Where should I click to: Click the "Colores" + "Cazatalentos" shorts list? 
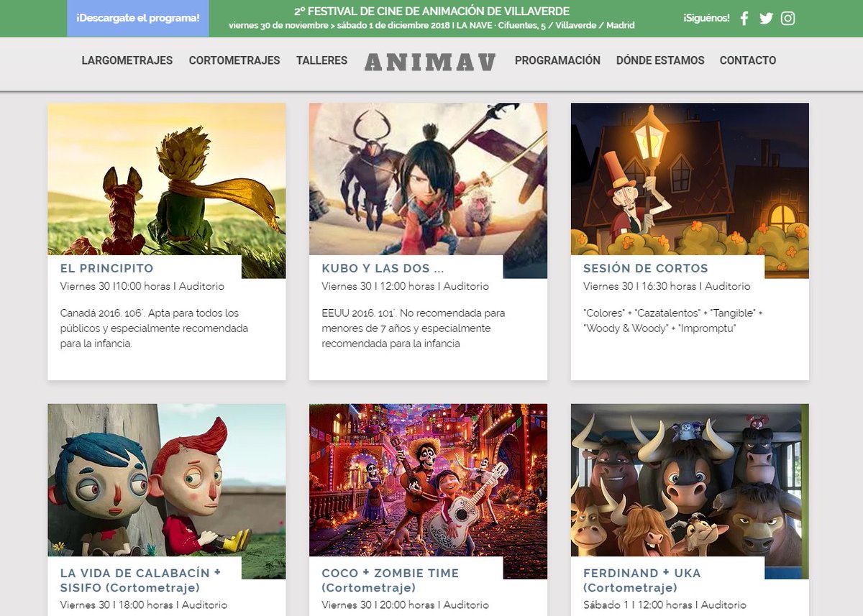click(x=673, y=321)
